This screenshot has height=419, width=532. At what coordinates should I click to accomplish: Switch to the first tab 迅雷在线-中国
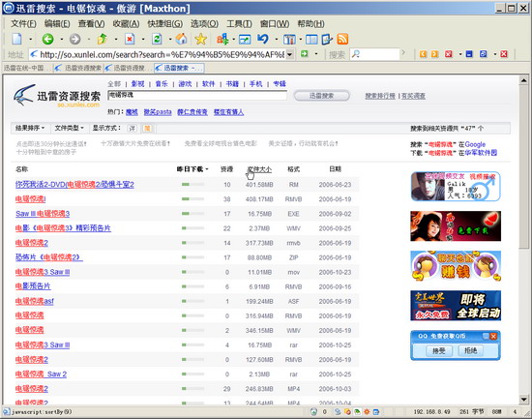pos(27,69)
